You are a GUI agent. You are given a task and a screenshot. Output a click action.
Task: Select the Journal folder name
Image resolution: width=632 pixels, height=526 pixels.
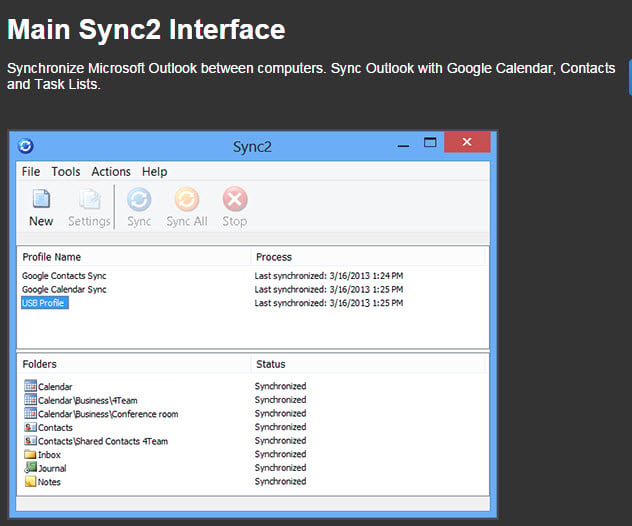coord(52,468)
